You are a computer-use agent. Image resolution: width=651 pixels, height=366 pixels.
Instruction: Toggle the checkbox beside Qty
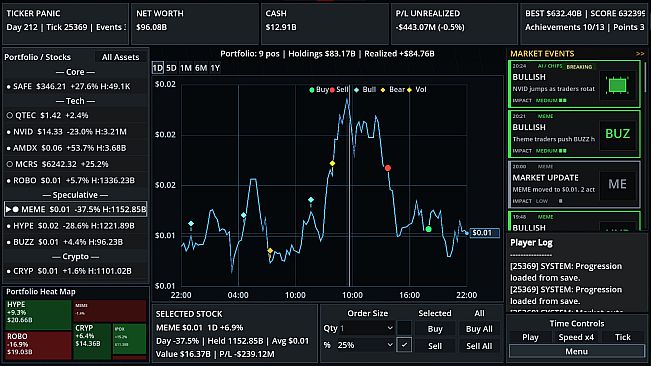click(404, 328)
